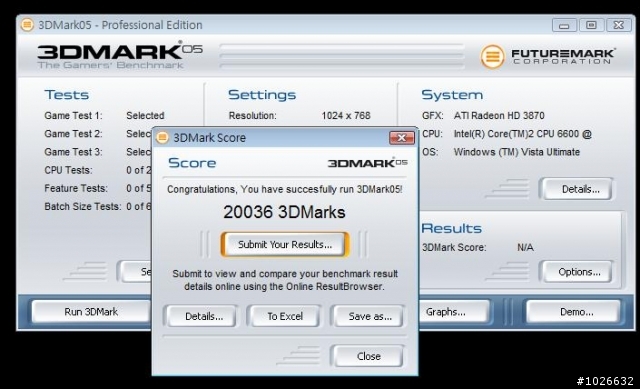Click the partially hidden Select button under Tests
The width and height of the screenshot is (640, 389).
pyautogui.click(x=135, y=272)
